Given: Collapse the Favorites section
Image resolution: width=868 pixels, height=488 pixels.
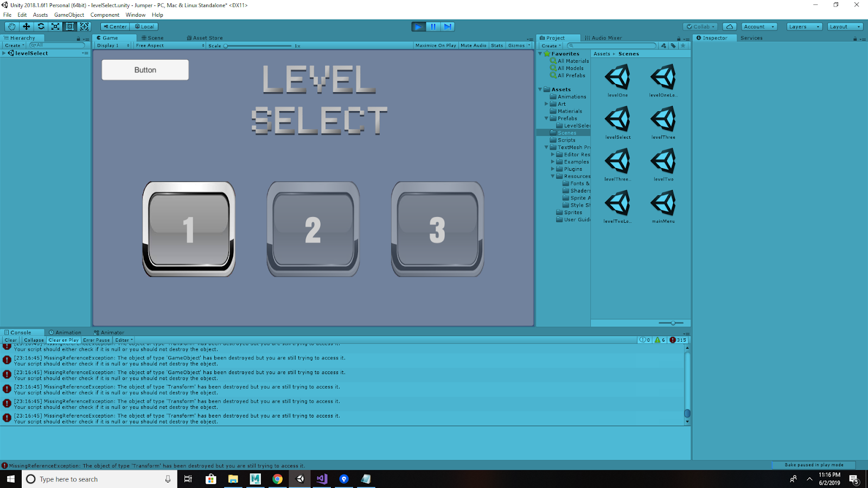Looking at the screenshot, I should [x=540, y=54].
